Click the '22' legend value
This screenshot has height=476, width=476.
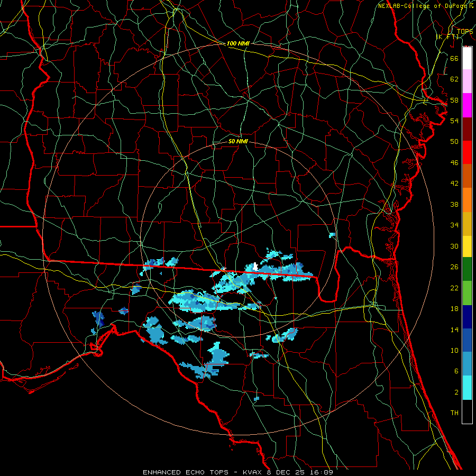454,288
